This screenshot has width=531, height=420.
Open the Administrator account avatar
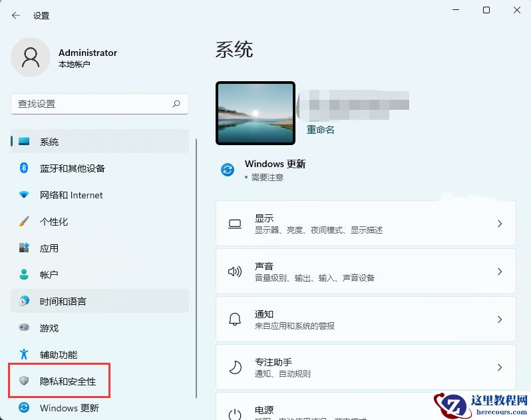(31, 57)
